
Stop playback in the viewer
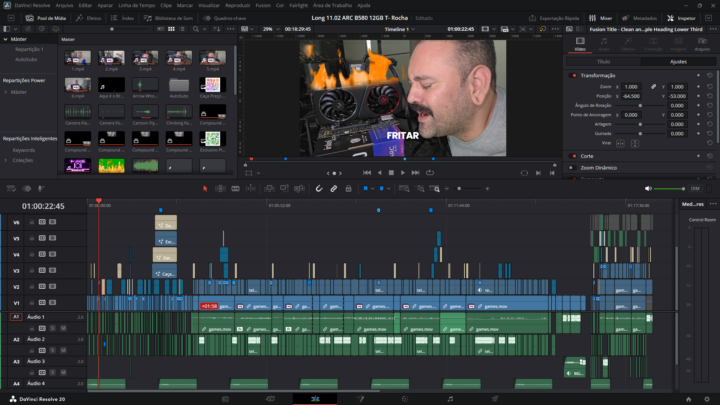click(x=389, y=172)
